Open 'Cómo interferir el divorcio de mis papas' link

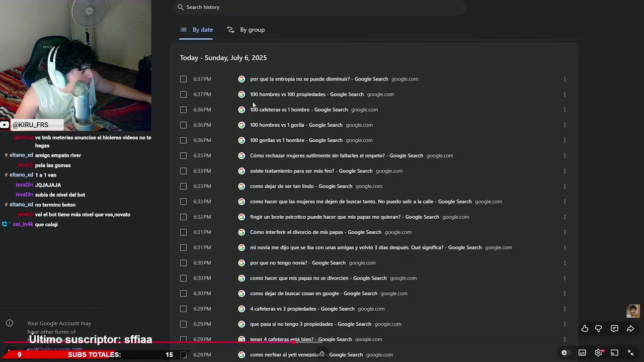tap(315, 232)
